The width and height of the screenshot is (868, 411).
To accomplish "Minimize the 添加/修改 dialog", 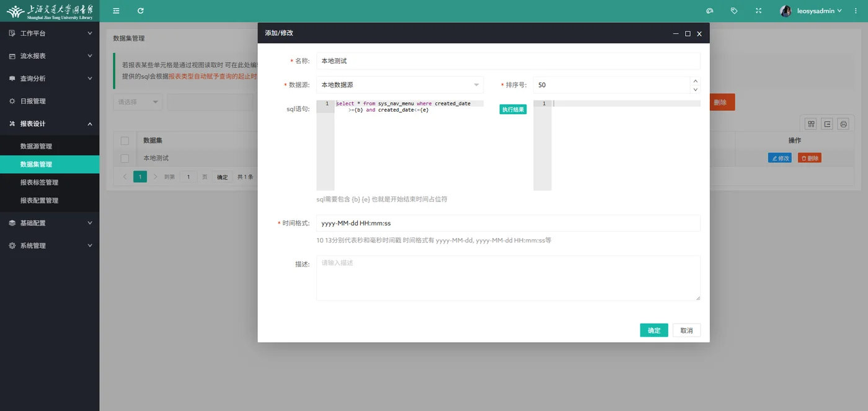I will 676,33.
